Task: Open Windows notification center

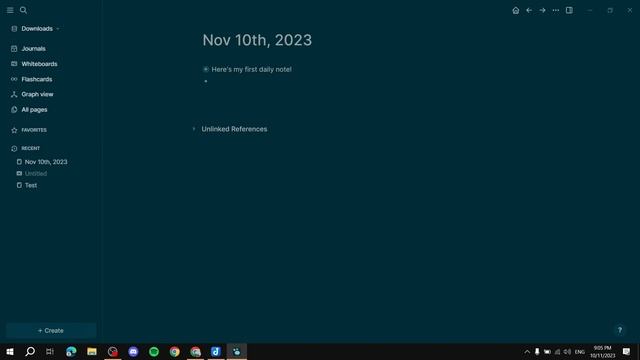Action: tap(627, 351)
